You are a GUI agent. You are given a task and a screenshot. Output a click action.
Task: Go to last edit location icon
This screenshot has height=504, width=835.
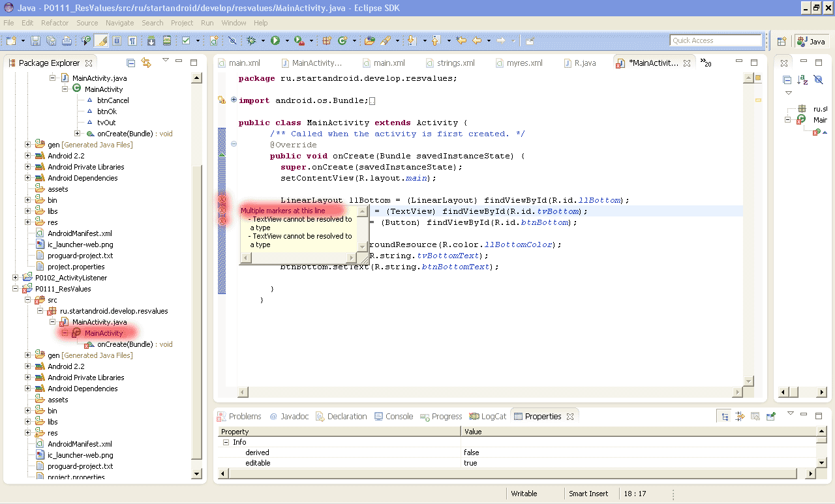(x=462, y=40)
